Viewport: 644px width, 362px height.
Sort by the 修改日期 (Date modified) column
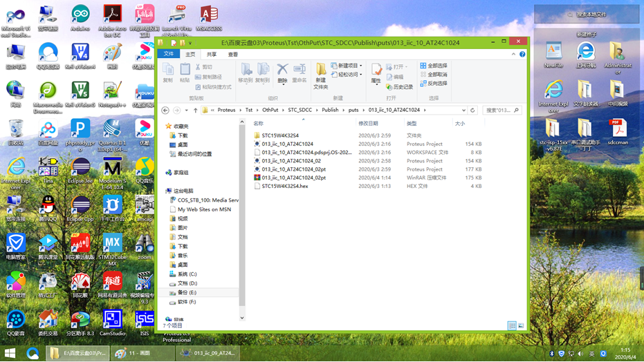point(368,124)
